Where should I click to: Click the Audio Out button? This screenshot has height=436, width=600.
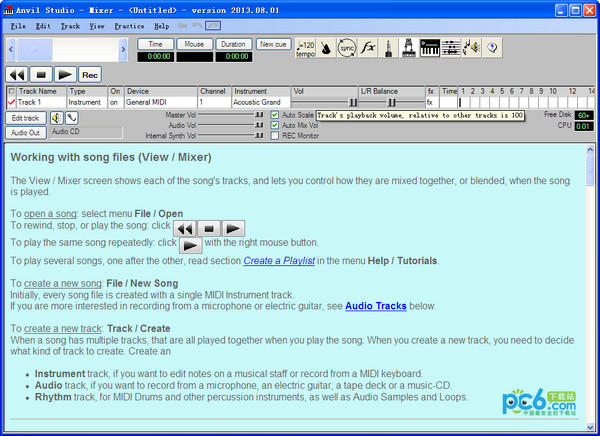[26, 133]
